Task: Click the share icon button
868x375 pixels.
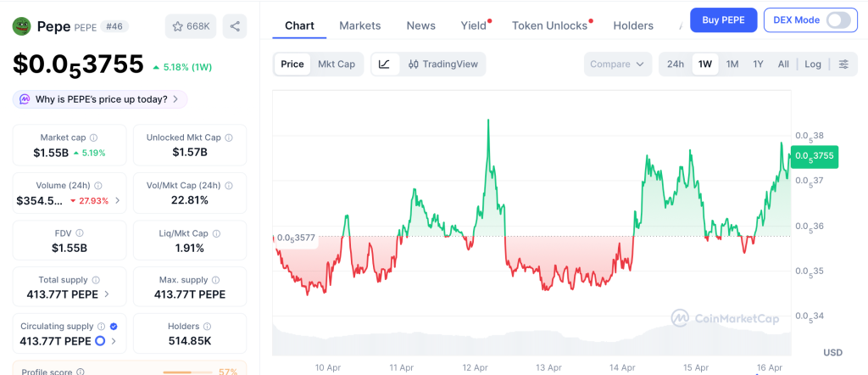Action: coord(235,26)
